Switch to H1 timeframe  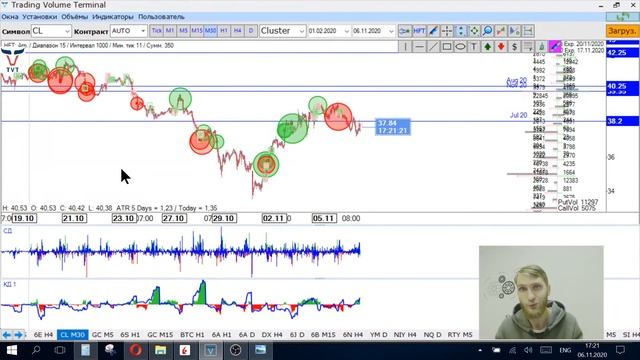pos(224,31)
